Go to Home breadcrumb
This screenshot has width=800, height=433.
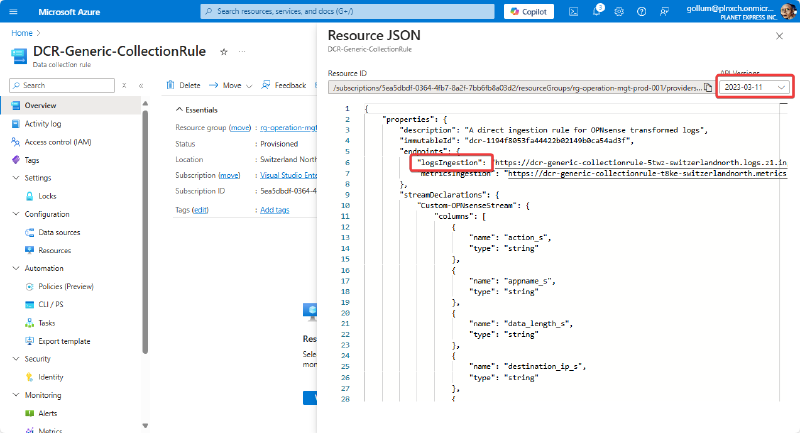coord(22,33)
